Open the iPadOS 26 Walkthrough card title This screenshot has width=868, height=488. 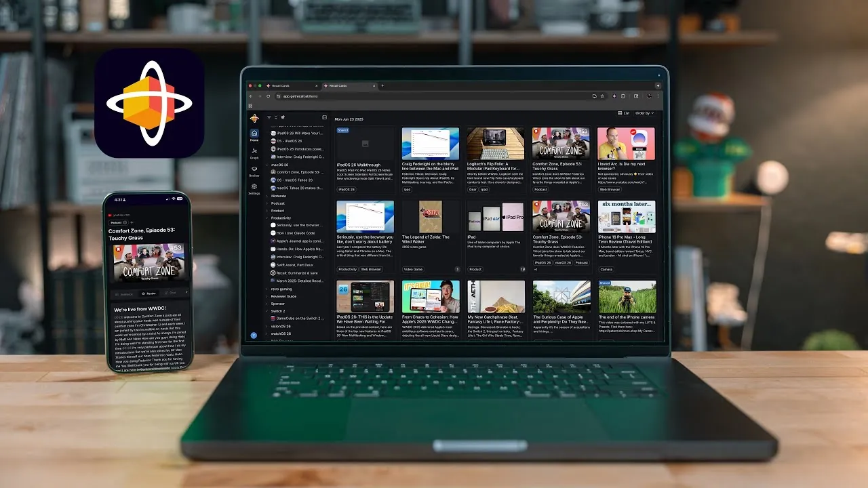click(x=359, y=165)
